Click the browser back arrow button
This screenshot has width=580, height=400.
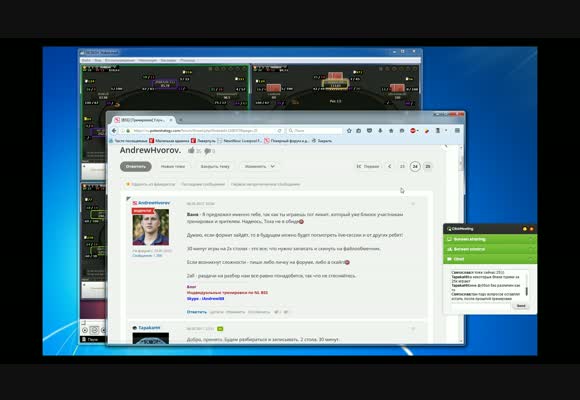114,131
